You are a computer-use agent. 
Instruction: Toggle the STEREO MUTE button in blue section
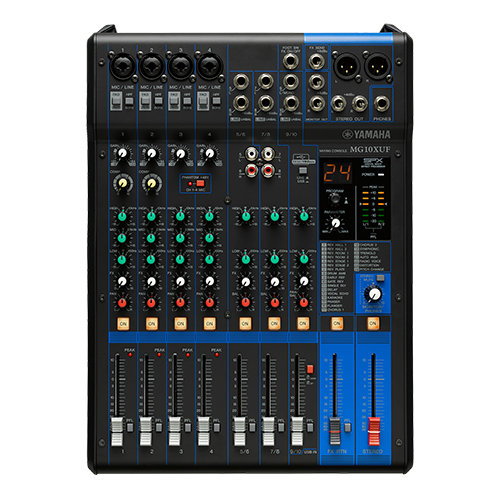(380, 278)
